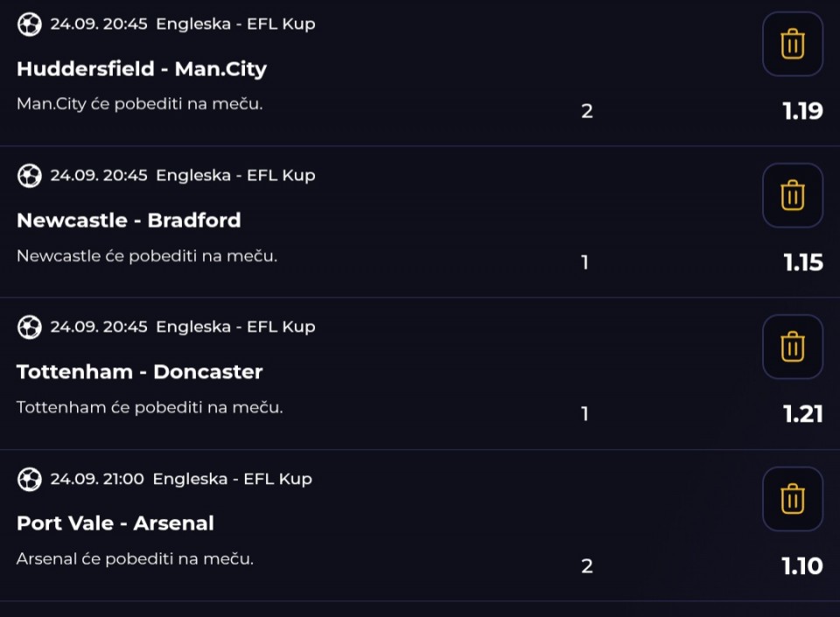The width and height of the screenshot is (840, 617).
Task: Click soccer ball icon beside Tottenham match
Action: click(30, 327)
